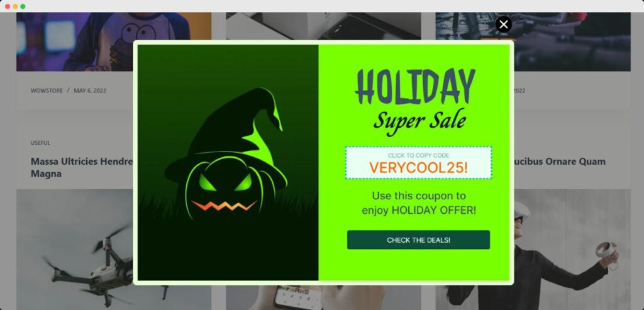Screen dimensions: 644x310
Task: Click the 'Use this coupon' description text
Action: [419, 203]
